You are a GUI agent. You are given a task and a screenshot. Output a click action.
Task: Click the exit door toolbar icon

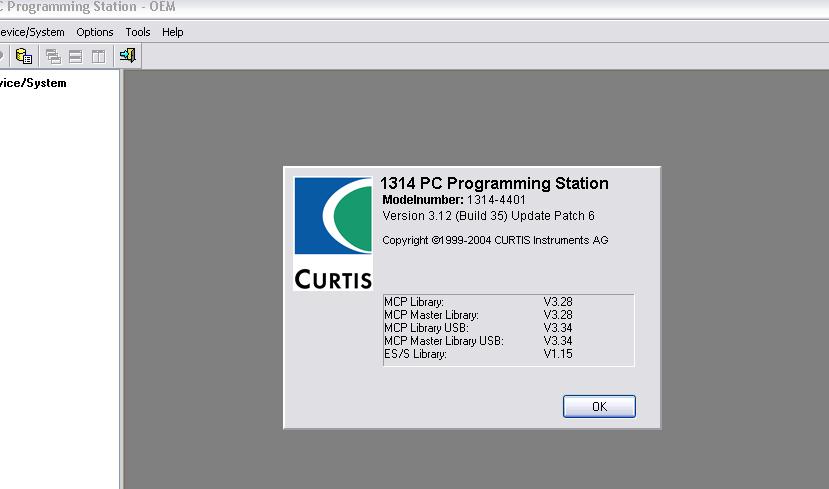click(x=127, y=56)
